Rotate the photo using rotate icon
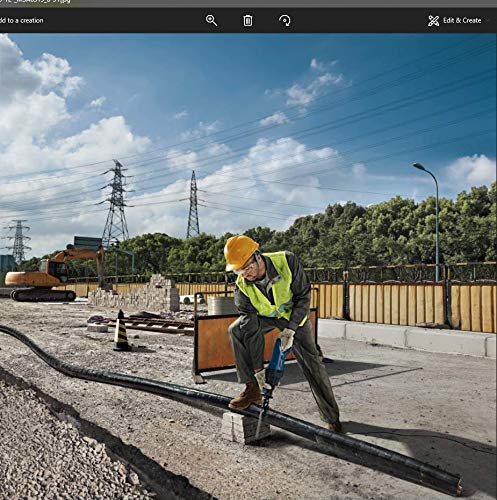Image resolution: width=497 pixels, height=500 pixels. (285, 21)
